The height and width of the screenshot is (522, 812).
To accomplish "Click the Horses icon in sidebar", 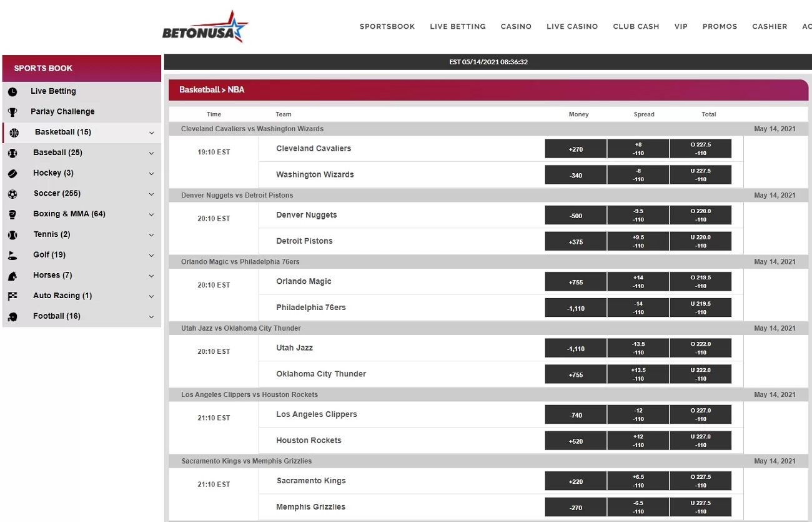I will coord(12,276).
